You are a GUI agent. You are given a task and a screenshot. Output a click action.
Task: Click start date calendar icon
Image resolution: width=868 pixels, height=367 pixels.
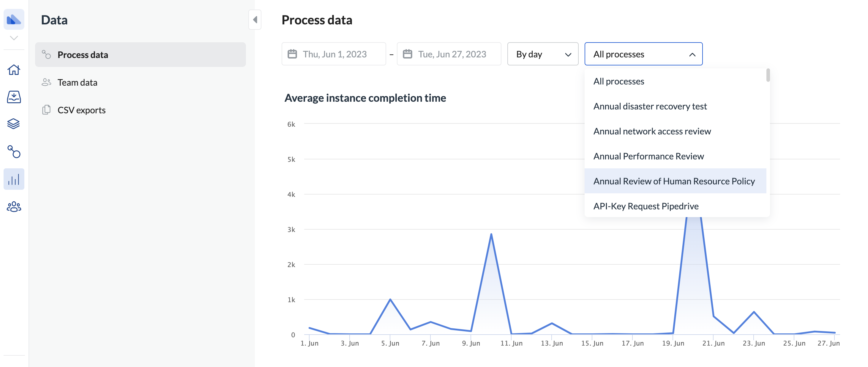292,54
